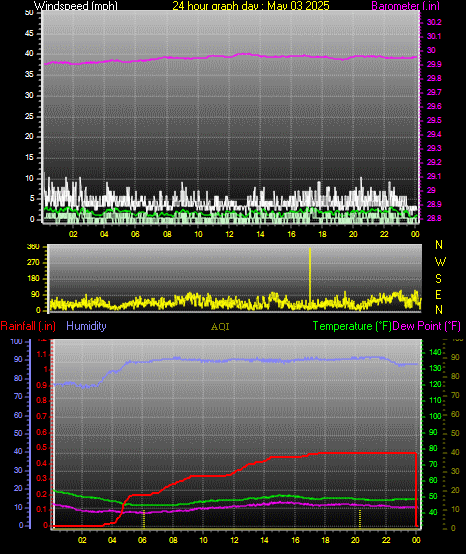Click the W compass direction label
Viewport: 466px width, 554px height.
point(440,262)
